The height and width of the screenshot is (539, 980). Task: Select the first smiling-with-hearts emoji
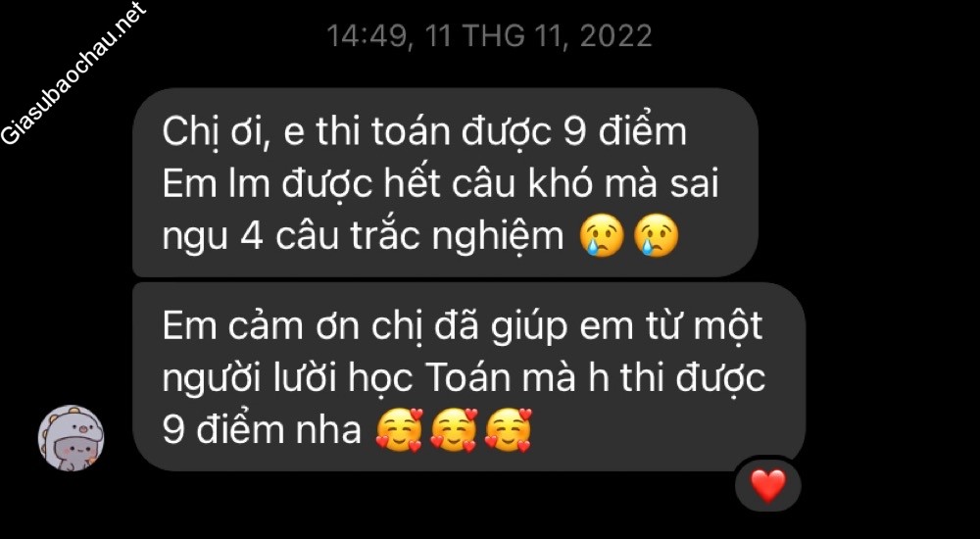click(x=400, y=430)
